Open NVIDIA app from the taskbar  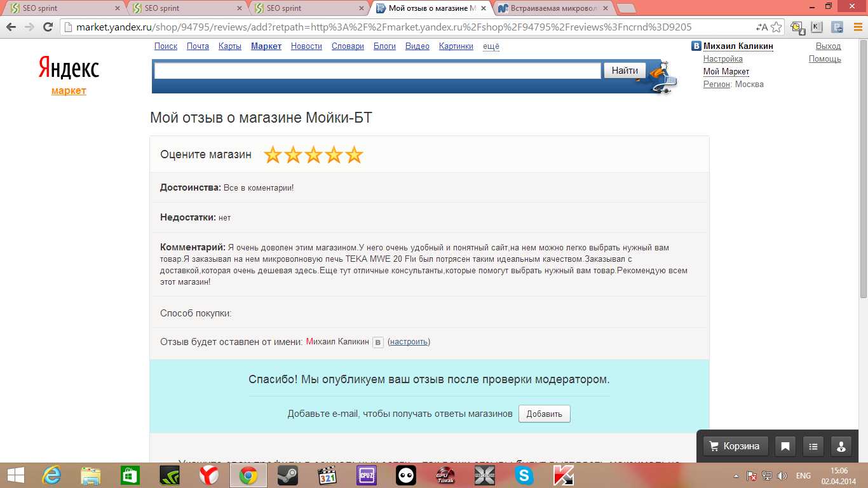170,475
